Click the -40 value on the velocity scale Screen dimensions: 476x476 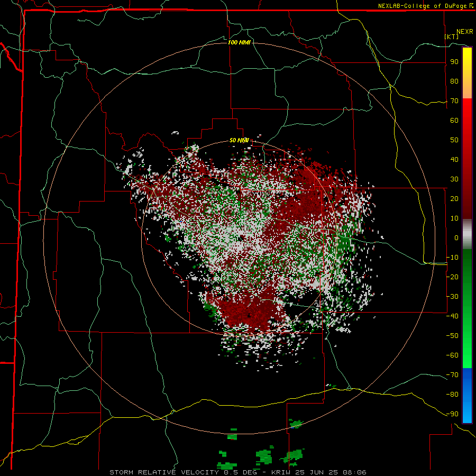point(452,316)
